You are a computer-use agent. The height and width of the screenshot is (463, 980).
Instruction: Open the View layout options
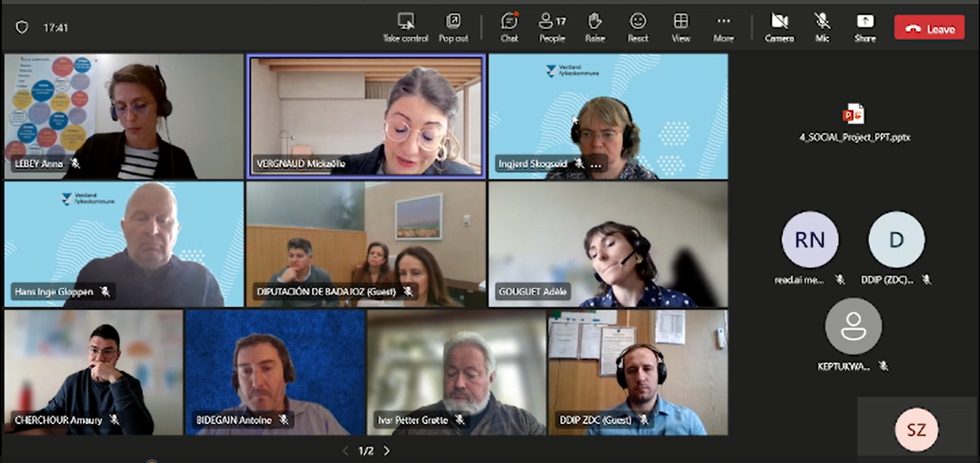(680, 22)
